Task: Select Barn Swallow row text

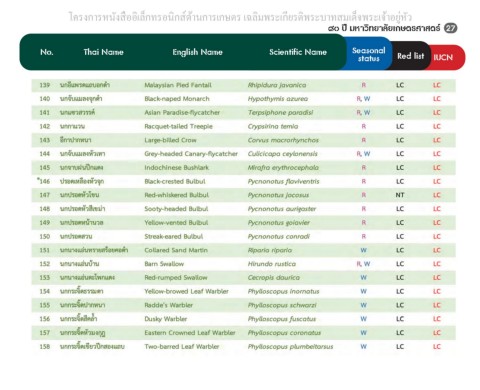Action: point(164,264)
